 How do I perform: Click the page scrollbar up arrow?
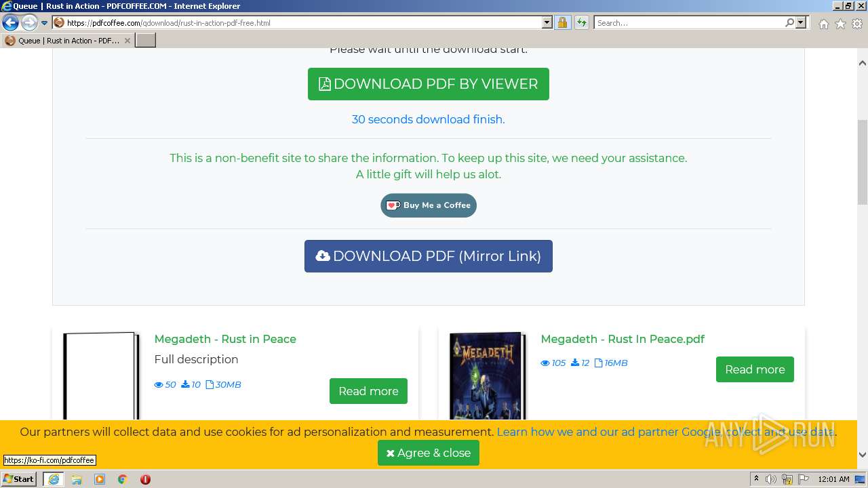[x=863, y=63]
